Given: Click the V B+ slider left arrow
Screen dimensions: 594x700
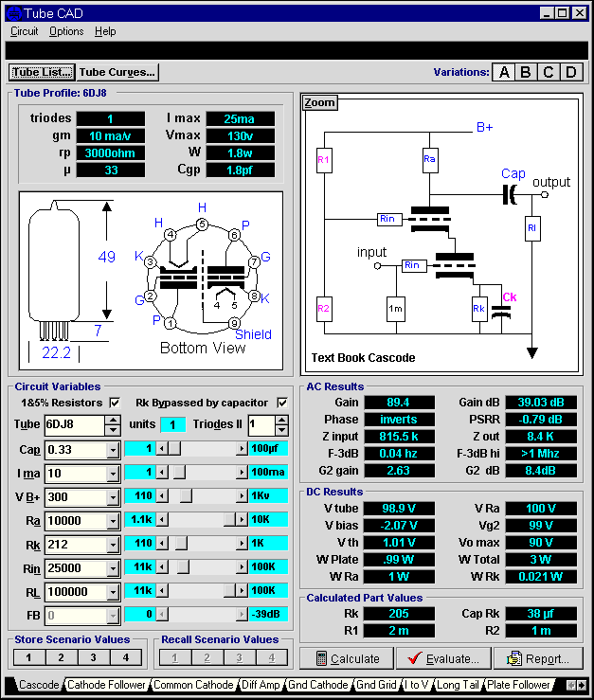Looking at the screenshot, I should pos(162,495).
